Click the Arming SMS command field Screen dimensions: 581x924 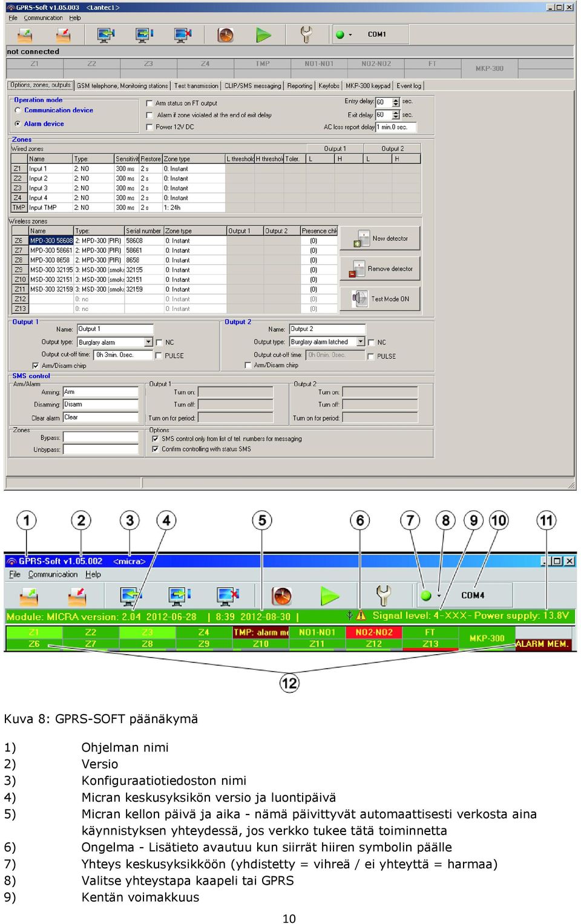click(100, 392)
